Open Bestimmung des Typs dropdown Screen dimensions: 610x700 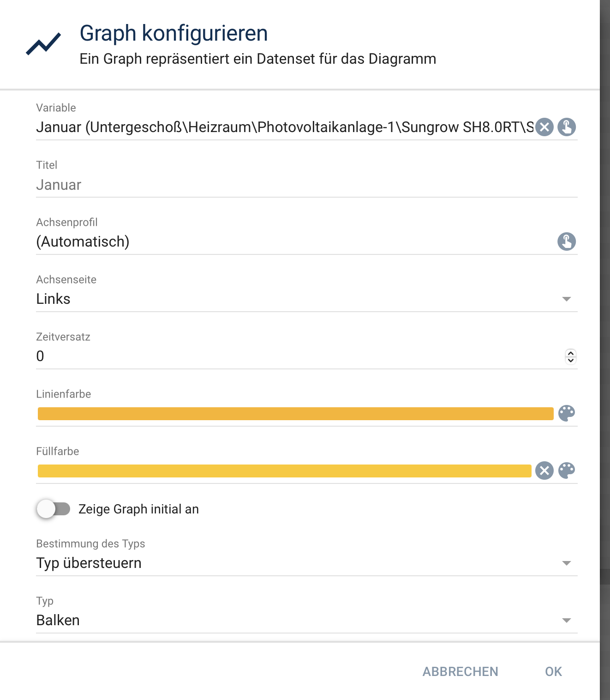click(x=307, y=563)
